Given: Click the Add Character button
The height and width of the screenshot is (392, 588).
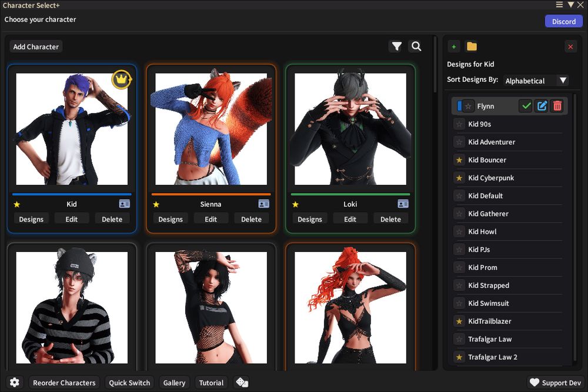Looking at the screenshot, I should tap(36, 46).
